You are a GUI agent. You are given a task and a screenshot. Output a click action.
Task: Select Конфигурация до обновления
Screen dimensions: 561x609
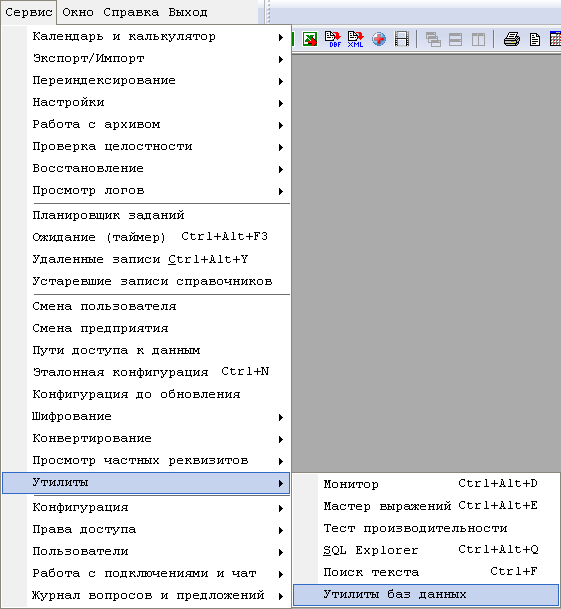[x=146, y=394]
